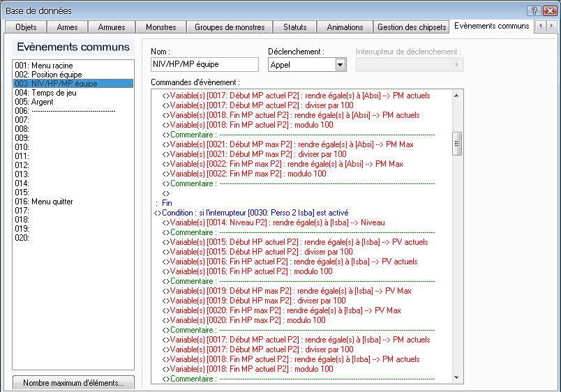The width and height of the screenshot is (561, 392).
Task: Select 0018 Fin MP actuel Absi PM actuels
Action: tap(291, 115)
